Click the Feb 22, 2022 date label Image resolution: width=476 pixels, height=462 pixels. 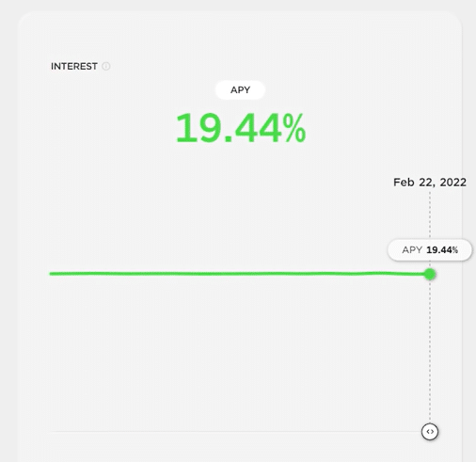point(430,183)
